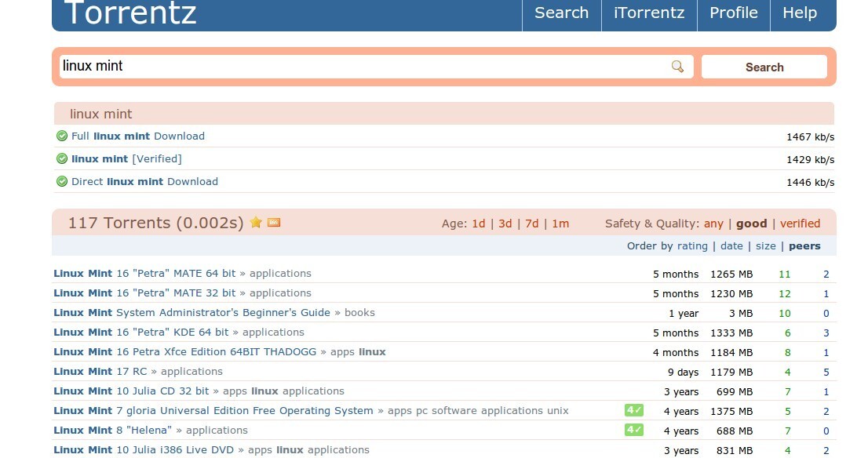Open Linux Mint 16 Petra MATE 64 bit torrent
This screenshot has width=868, height=458.
[144, 274]
